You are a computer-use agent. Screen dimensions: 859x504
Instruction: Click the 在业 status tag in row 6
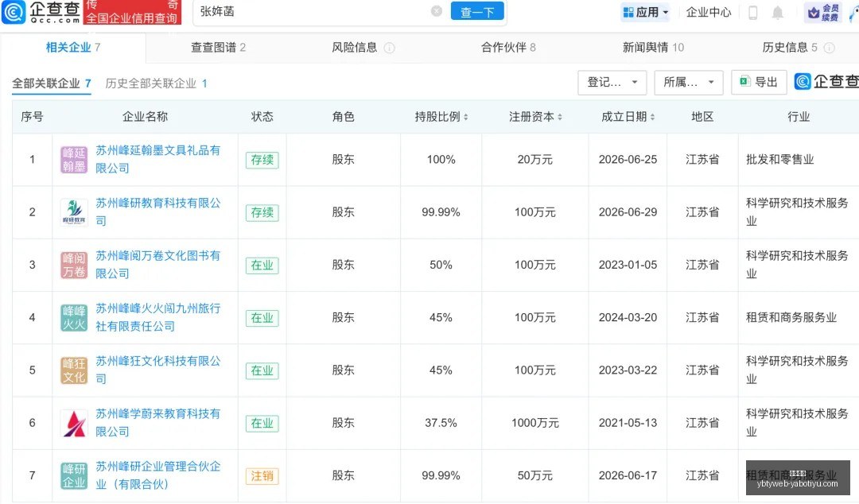pos(262,424)
